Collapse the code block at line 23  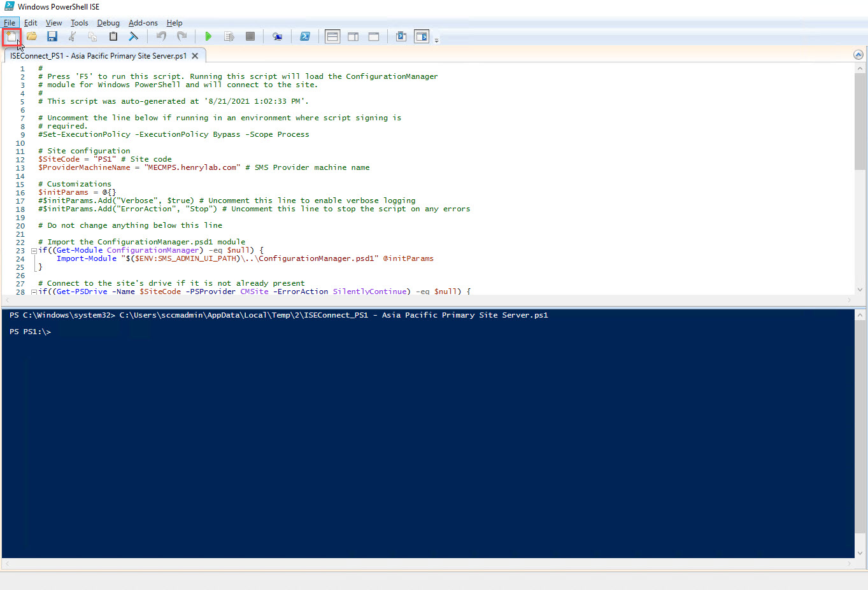34,251
